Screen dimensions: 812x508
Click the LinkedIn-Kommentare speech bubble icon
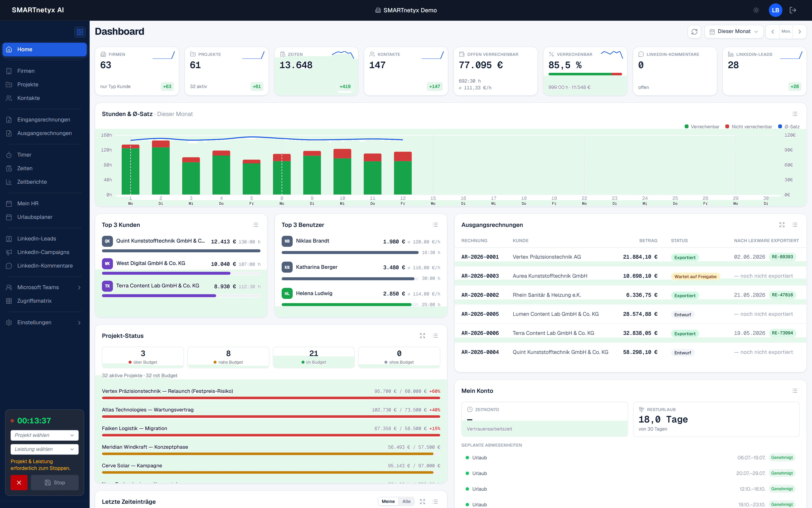(9, 266)
